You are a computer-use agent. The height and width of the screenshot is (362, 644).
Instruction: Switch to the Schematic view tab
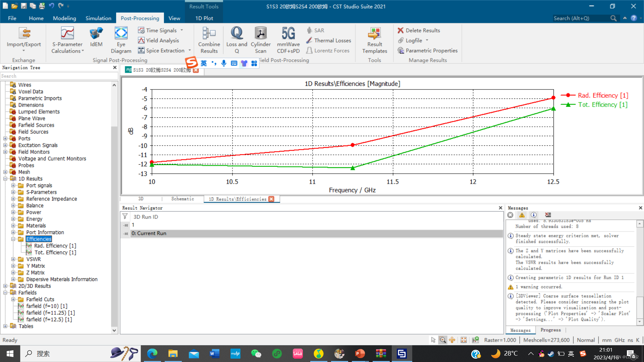pyautogui.click(x=182, y=199)
